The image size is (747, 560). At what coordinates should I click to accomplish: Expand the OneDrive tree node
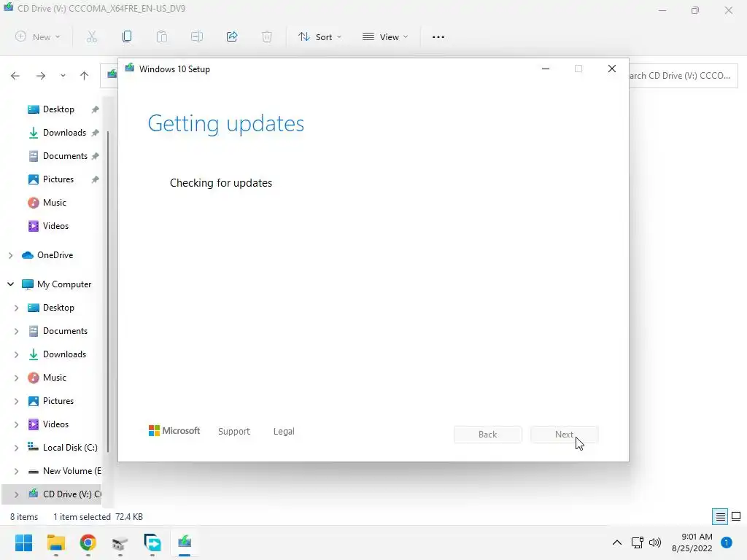(10, 255)
